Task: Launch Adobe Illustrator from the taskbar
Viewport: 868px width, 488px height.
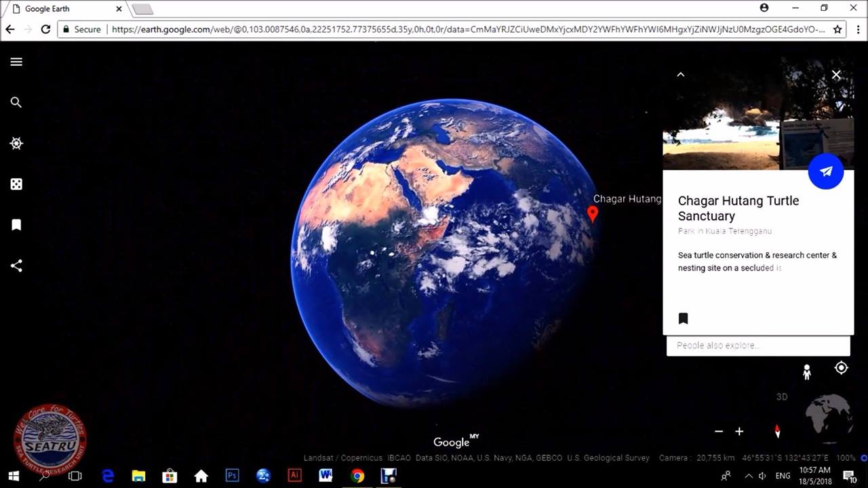Action: coord(294,476)
